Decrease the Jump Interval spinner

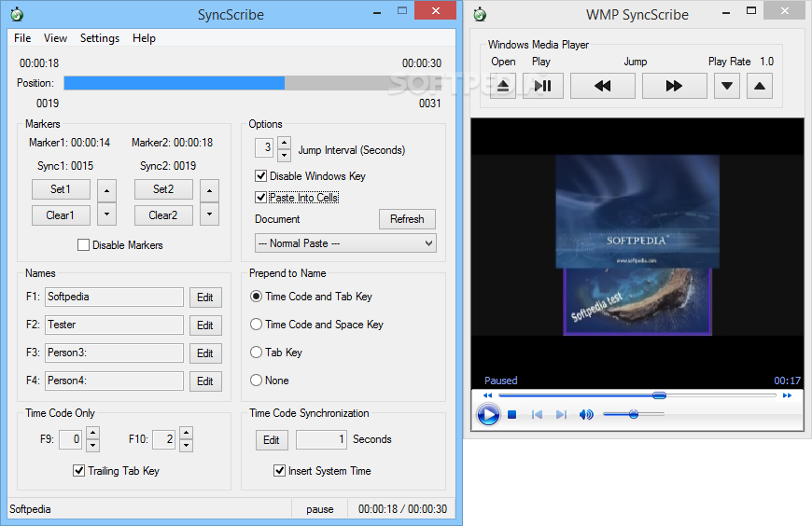tap(284, 155)
